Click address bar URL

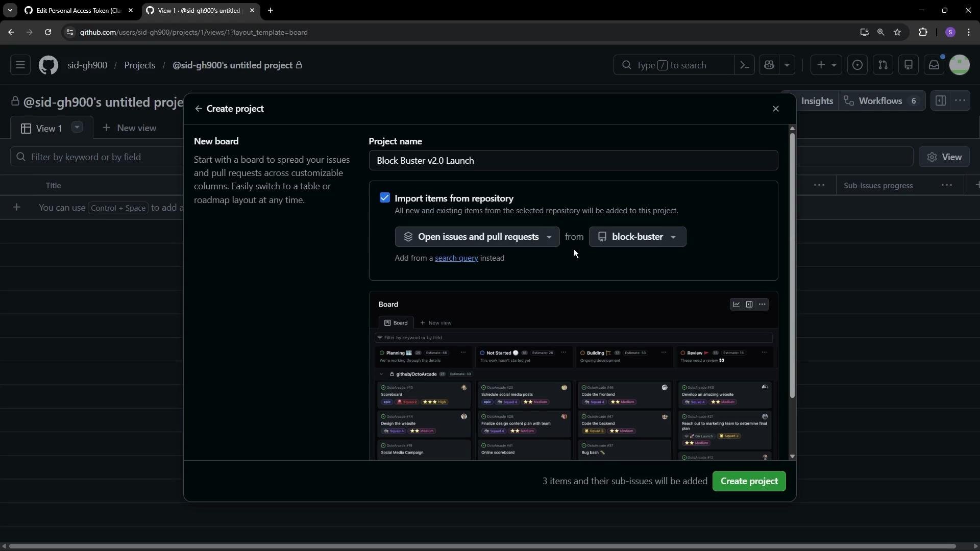click(194, 32)
